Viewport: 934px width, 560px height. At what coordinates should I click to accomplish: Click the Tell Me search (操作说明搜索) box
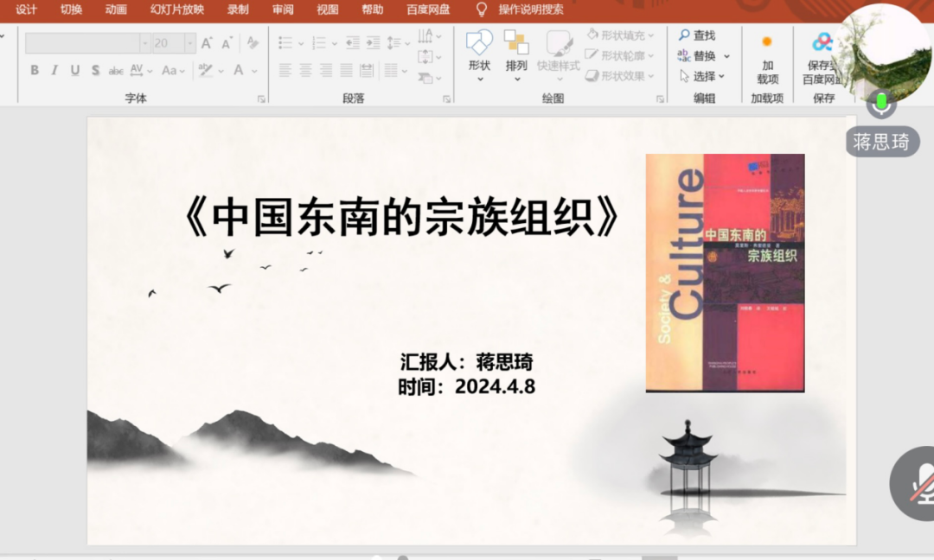[x=530, y=10]
